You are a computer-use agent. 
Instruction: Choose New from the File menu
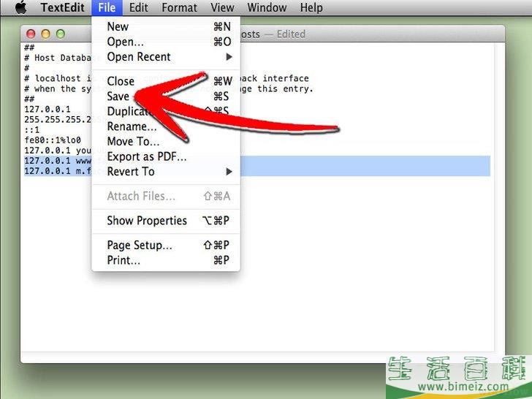(166, 26)
